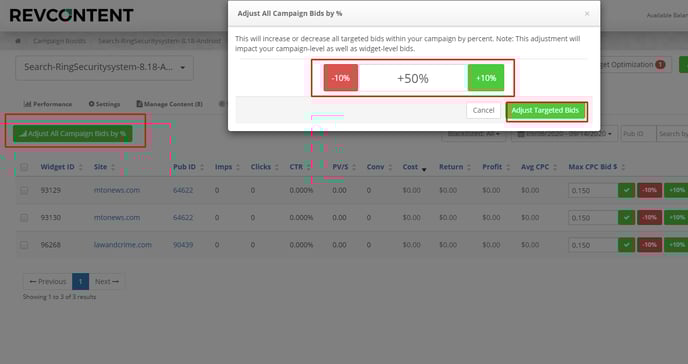Open mtonews.com link for widget 93130

(x=117, y=218)
